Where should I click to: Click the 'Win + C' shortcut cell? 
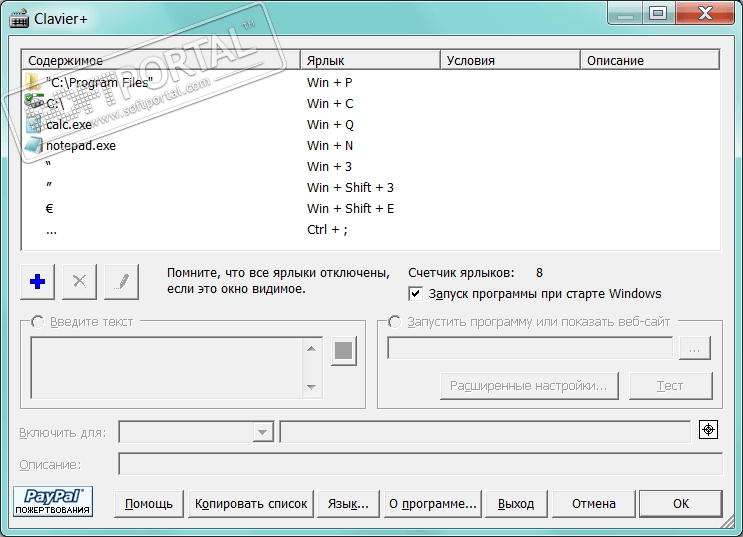(330, 103)
